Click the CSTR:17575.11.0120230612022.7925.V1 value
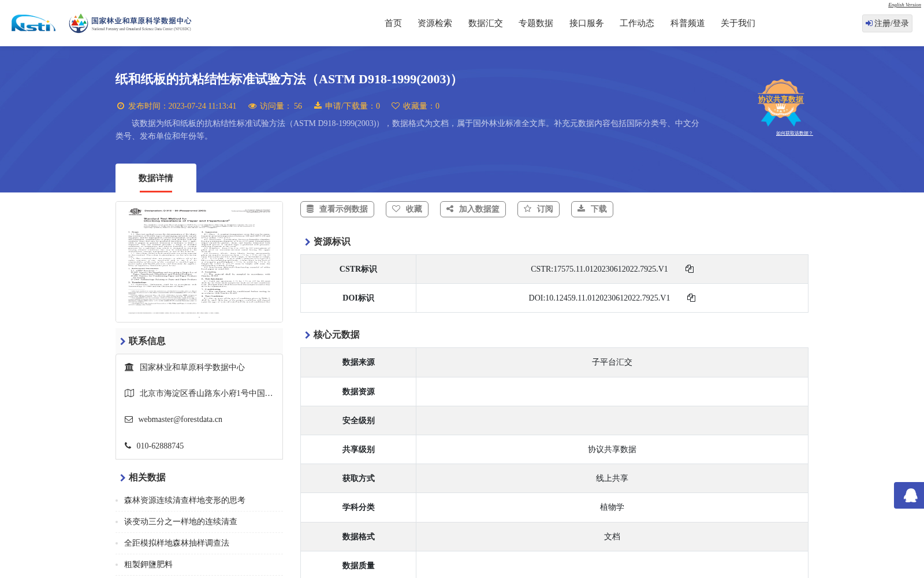924x578 pixels. (599, 269)
